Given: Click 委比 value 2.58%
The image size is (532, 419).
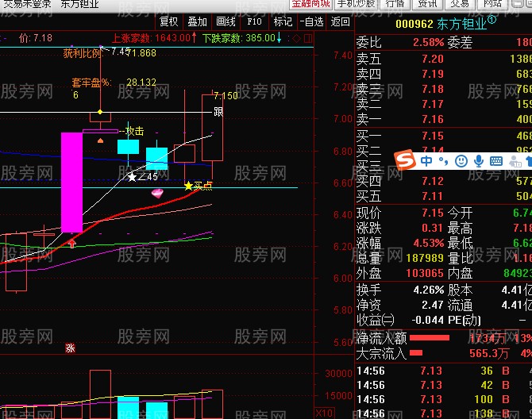Looking at the screenshot, I should coord(429,42).
